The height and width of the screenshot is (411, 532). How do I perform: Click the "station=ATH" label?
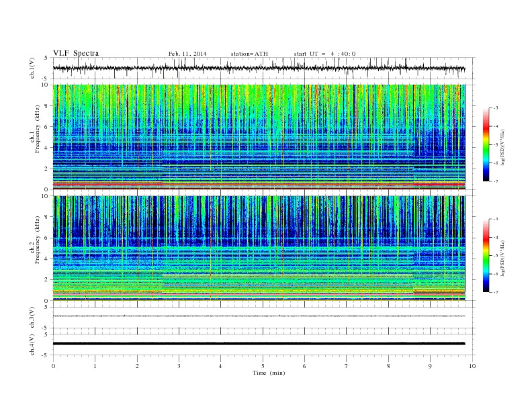249,54
